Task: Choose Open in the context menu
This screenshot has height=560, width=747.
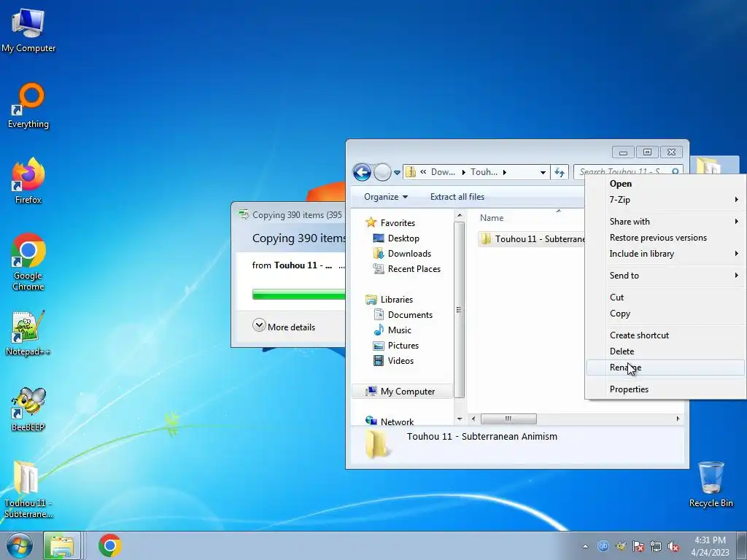Action: tap(666, 184)
